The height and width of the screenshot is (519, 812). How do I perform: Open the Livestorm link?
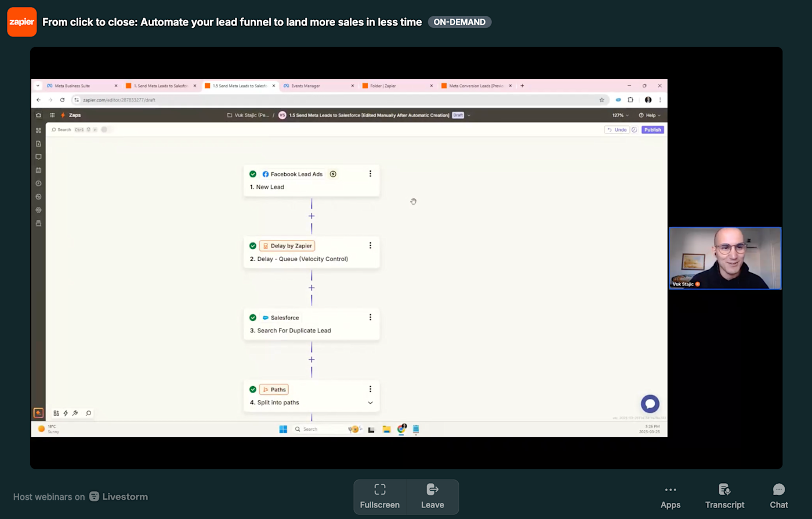click(x=119, y=497)
